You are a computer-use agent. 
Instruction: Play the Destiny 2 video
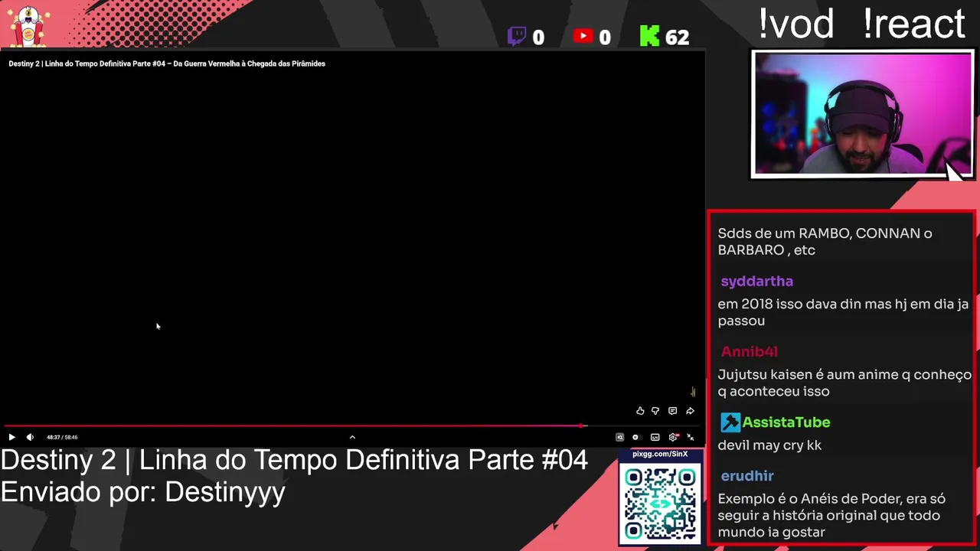tap(11, 437)
